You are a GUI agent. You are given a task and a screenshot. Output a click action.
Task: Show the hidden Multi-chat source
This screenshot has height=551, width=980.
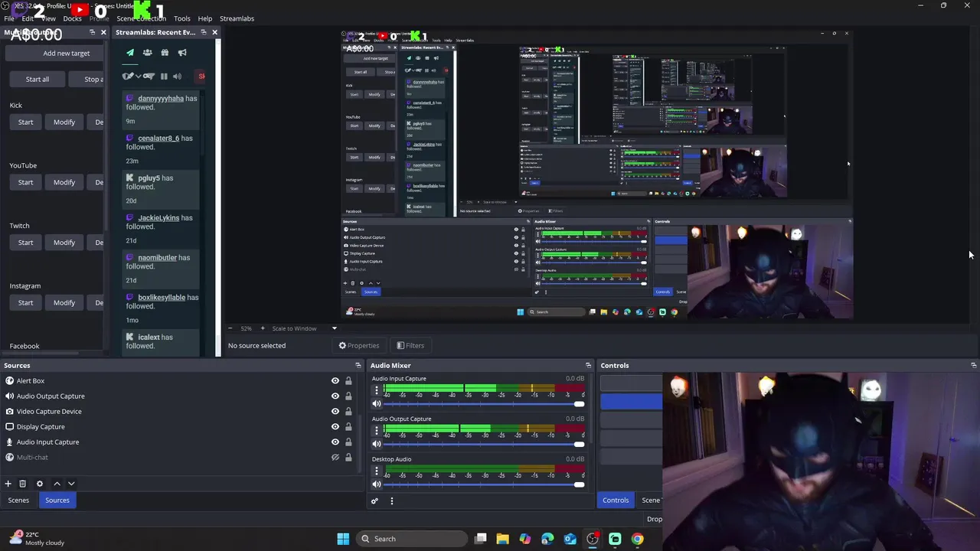coord(335,457)
